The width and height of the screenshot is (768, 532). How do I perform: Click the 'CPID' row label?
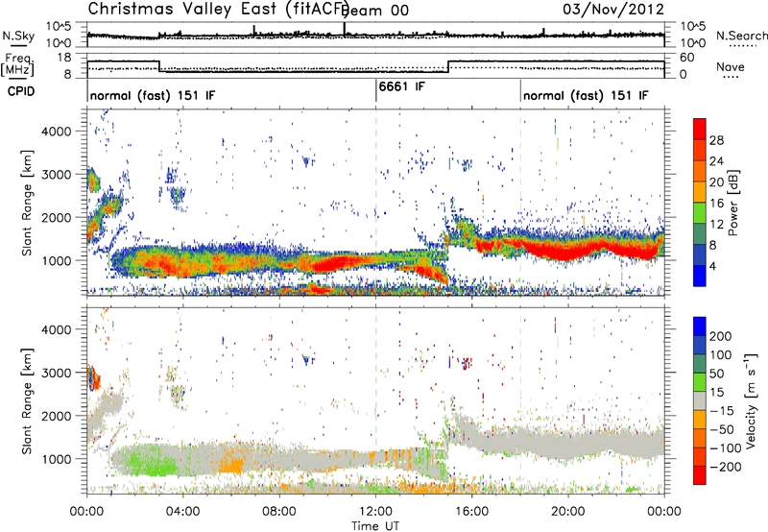[21, 91]
